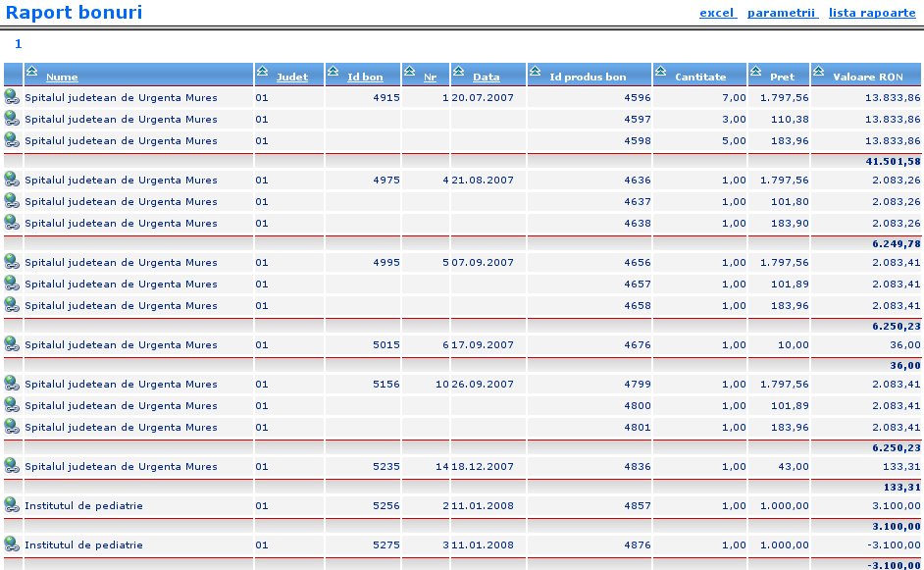Click the date cell 26.09.2007
924x570 pixels.
pyautogui.click(x=482, y=385)
